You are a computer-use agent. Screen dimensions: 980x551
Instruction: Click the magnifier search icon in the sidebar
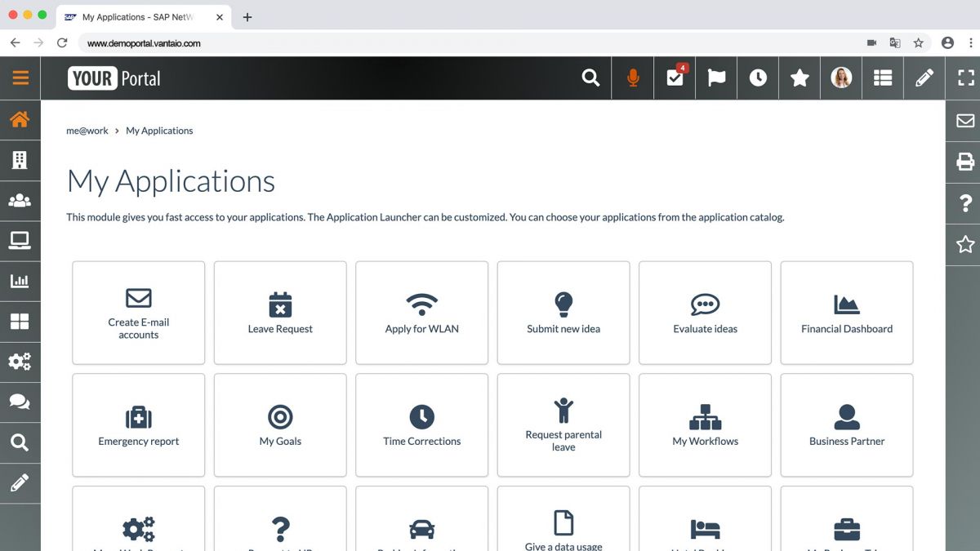pos(20,442)
